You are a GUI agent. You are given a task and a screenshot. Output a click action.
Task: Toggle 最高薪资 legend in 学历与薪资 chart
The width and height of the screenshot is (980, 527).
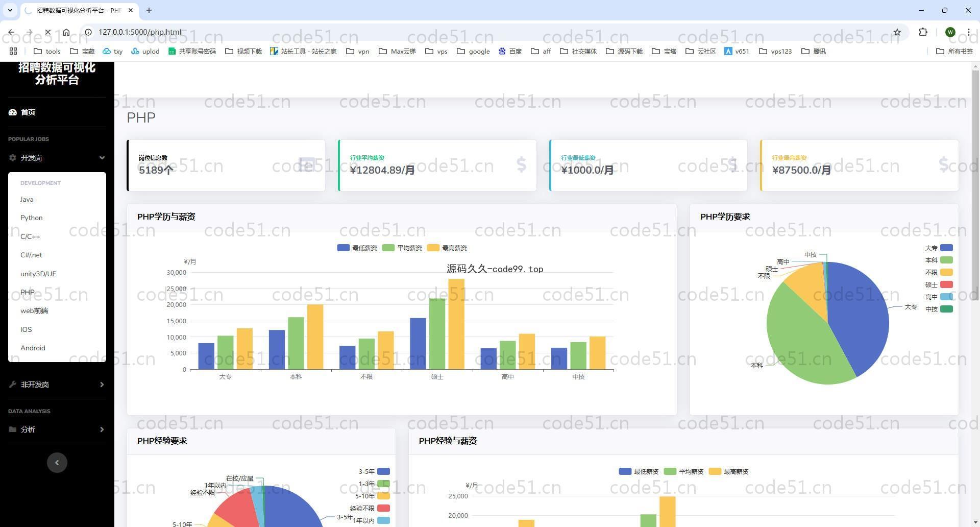point(447,248)
